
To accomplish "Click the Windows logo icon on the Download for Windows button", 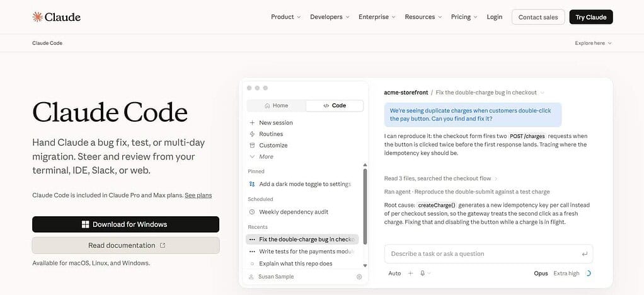I will coord(86,224).
